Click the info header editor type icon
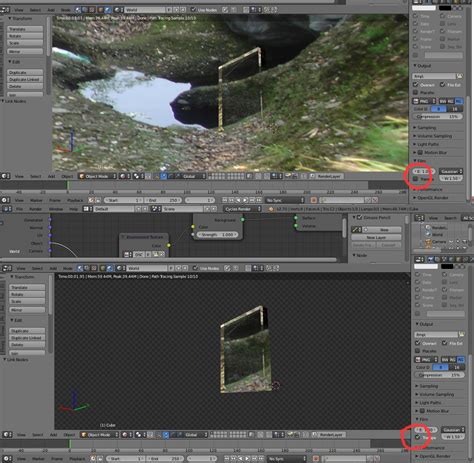 point(6,209)
